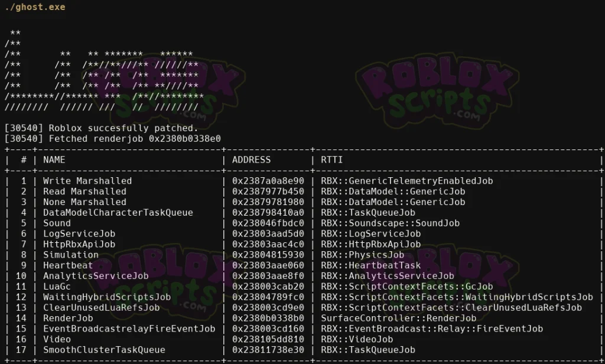This screenshot has width=605, height=364.
Task: Click address 0x238003cab20
Action: [x=268, y=287]
